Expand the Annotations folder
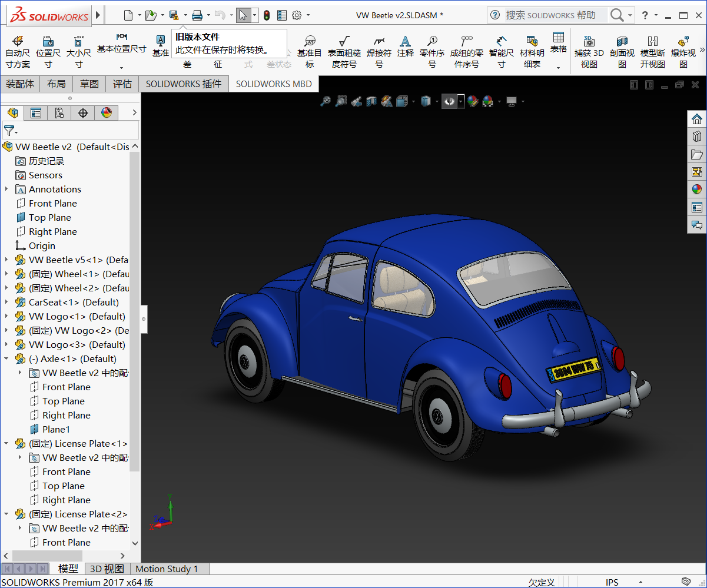This screenshot has width=707, height=588. [6, 189]
